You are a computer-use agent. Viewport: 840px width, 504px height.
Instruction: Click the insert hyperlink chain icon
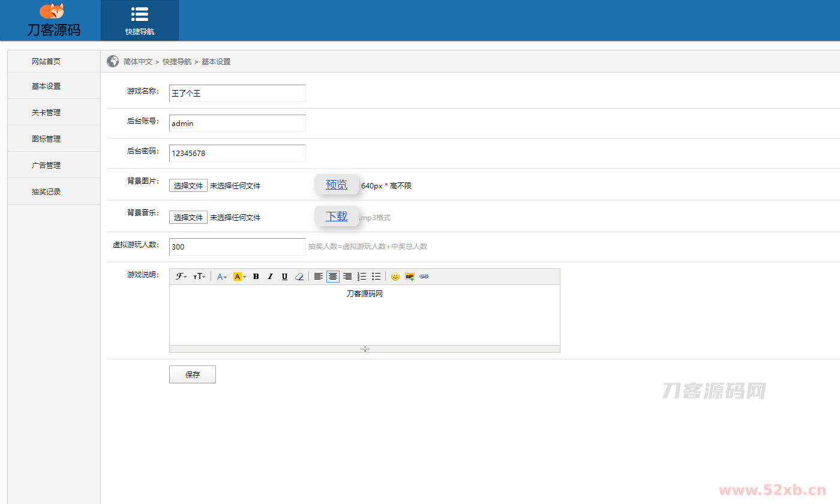(424, 277)
